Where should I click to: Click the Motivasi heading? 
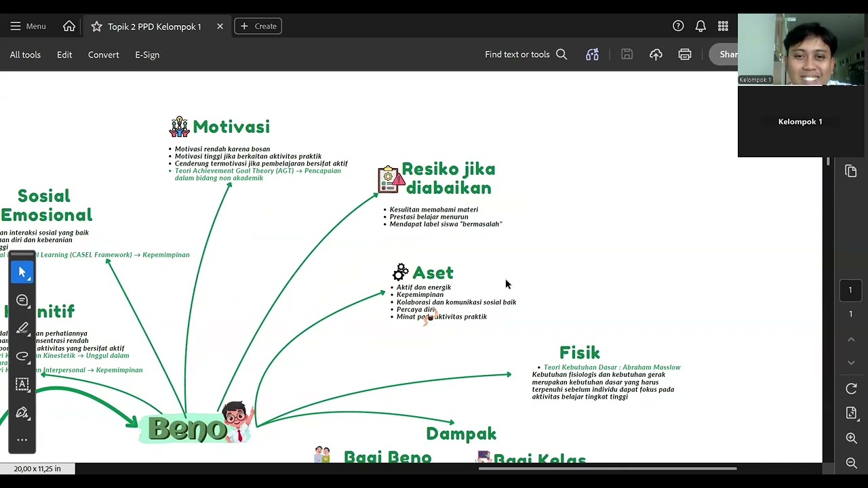point(231,127)
